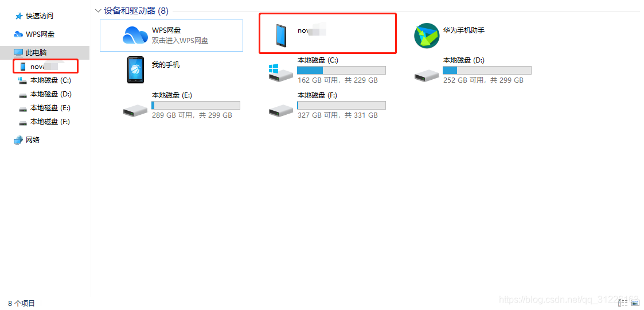
Task: Open 本地磁盘 (D:) in the sidebar tree
Action: click(x=45, y=94)
